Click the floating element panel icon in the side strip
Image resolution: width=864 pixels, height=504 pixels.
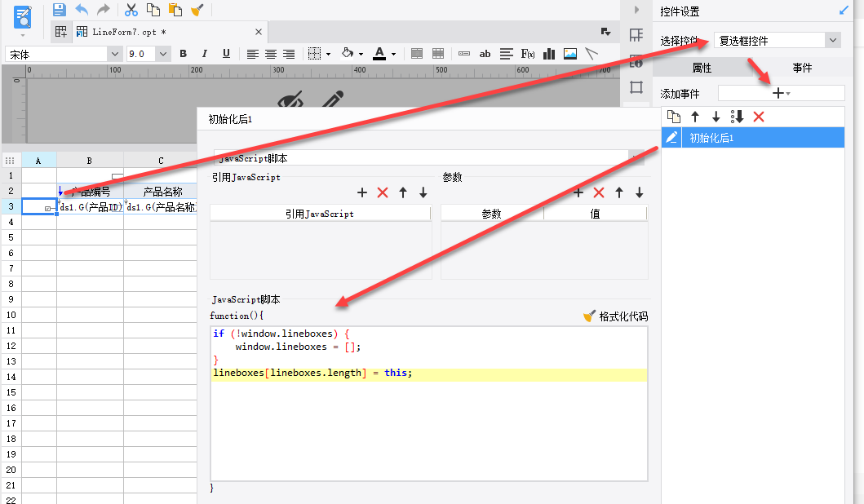(636, 87)
